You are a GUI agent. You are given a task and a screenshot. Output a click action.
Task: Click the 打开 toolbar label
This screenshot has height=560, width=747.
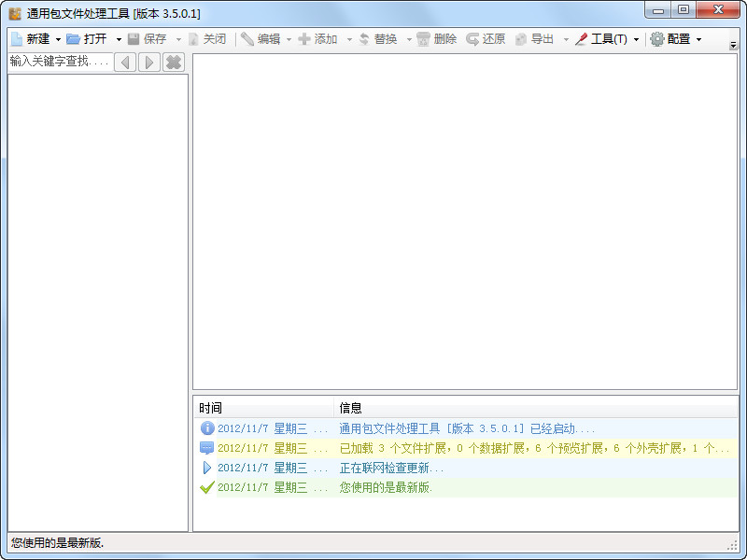(95, 39)
